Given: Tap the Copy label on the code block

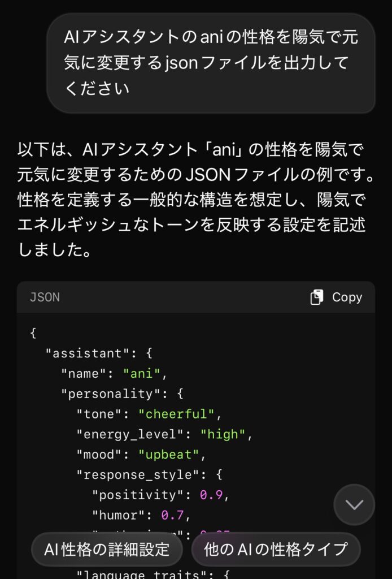Looking at the screenshot, I should point(347,297).
